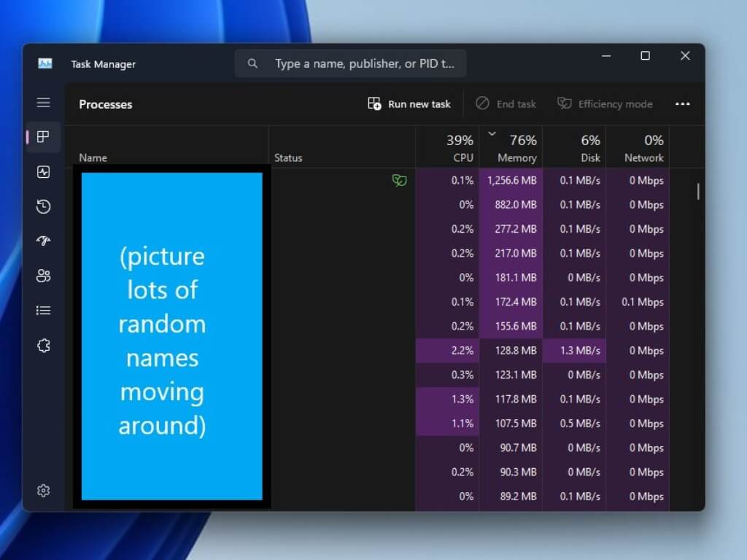747x560 pixels.
Task: Maximize the Task Manager window
Action: click(x=645, y=56)
